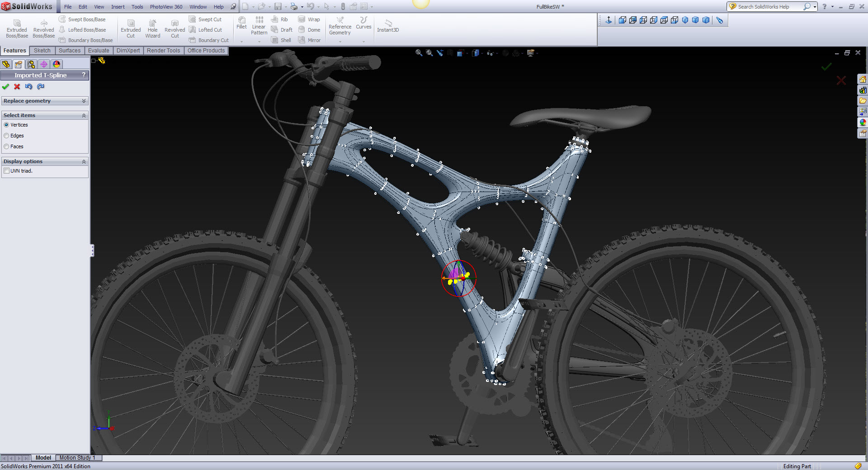The image size is (868, 470).
Task: Click the Zoom to Area icon in viewport
Action: coord(429,53)
